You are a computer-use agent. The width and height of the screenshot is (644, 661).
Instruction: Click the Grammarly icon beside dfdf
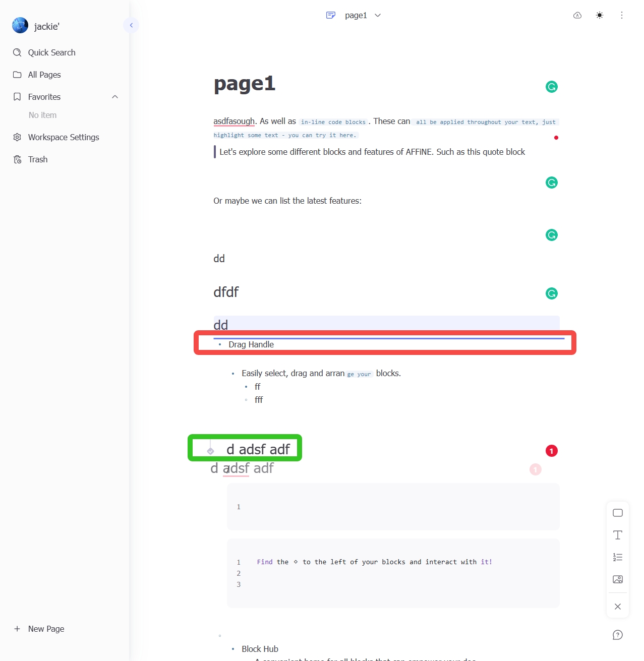click(x=552, y=293)
